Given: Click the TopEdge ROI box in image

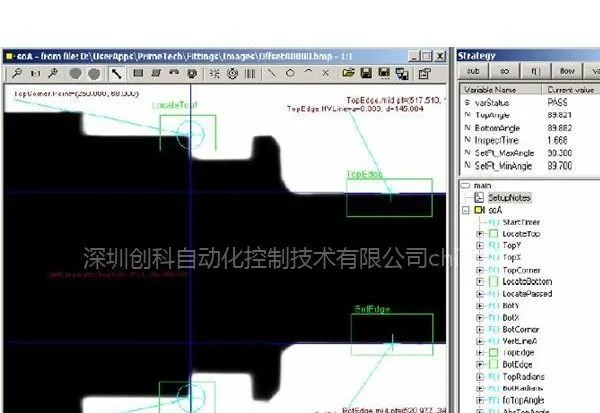Looking at the screenshot, I should [x=389, y=198].
